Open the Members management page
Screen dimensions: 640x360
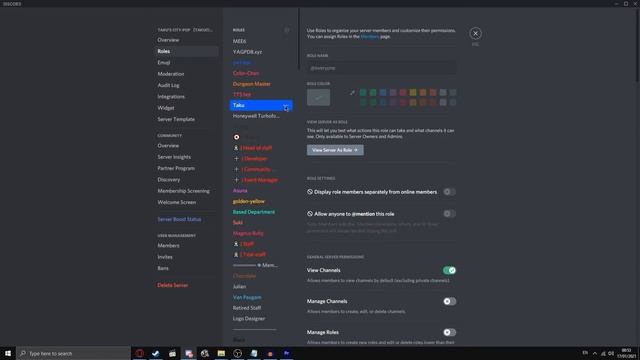(168, 246)
